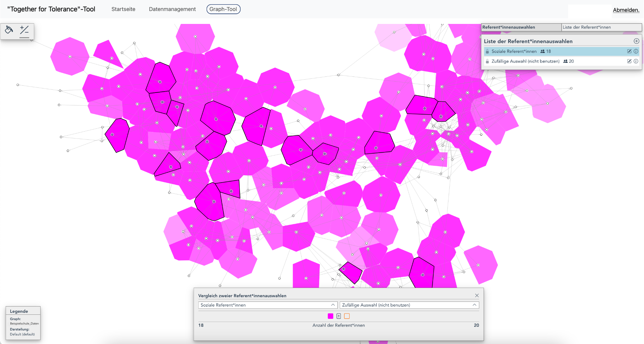Close the Vergleich zweier Referent*innenauswahlen panel
644x344 pixels.
[x=477, y=296]
